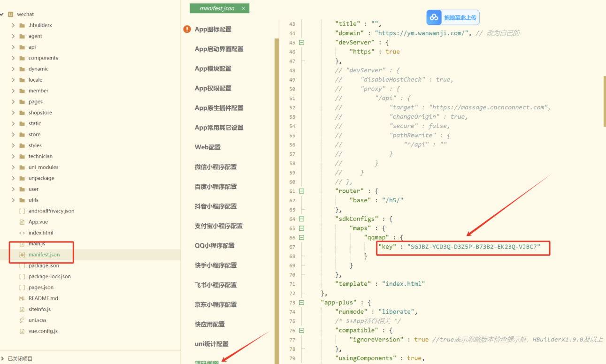
Task: Click the vue.config.js file icon
Action: 22,331
